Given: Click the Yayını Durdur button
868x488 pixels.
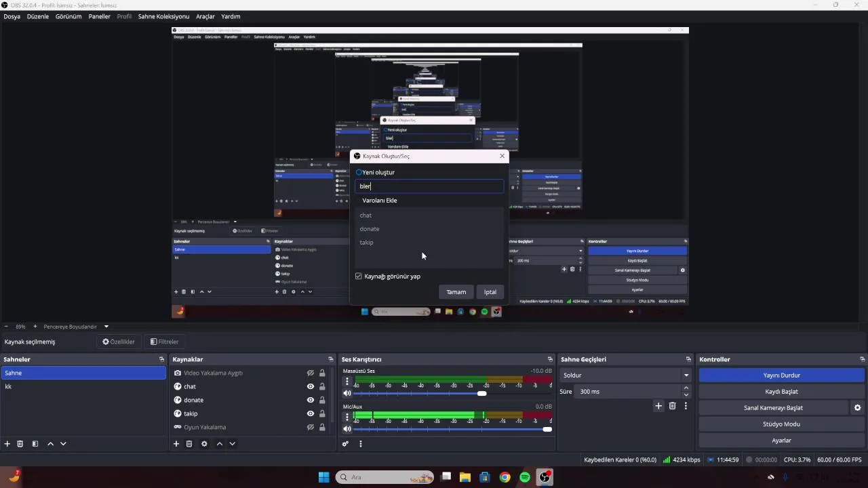Looking at the screenshot, I should click(x=782, y=375).
